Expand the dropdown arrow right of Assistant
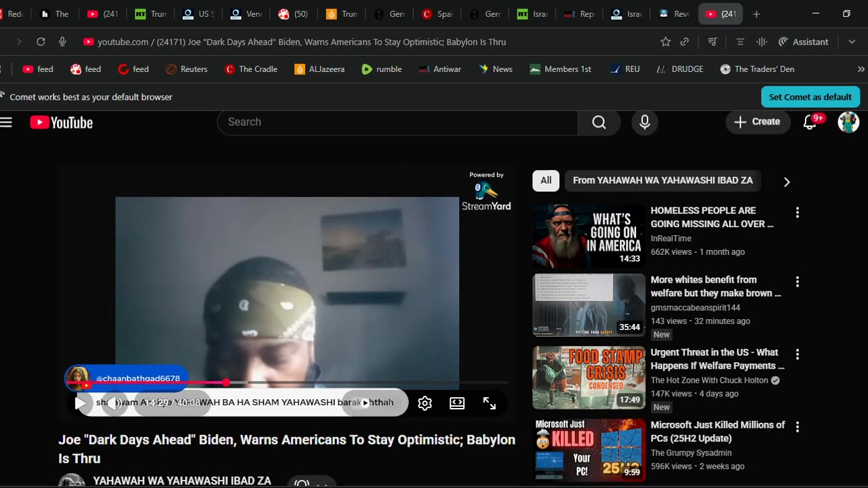This screenshot has width=868, height=488. point(852,42)
